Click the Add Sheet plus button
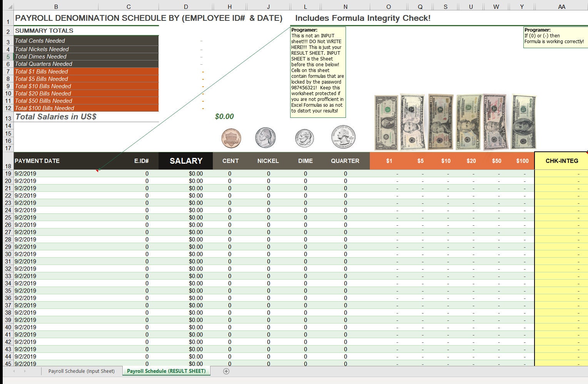Screen dimensions: 588x384 tap(227, 371)
